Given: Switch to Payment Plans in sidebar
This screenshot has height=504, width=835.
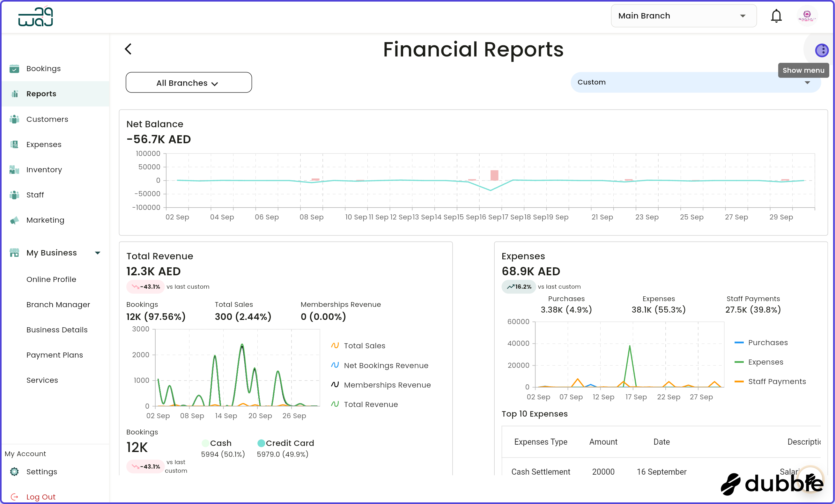Looking at the screenshot, I should (x=55, y=355).
